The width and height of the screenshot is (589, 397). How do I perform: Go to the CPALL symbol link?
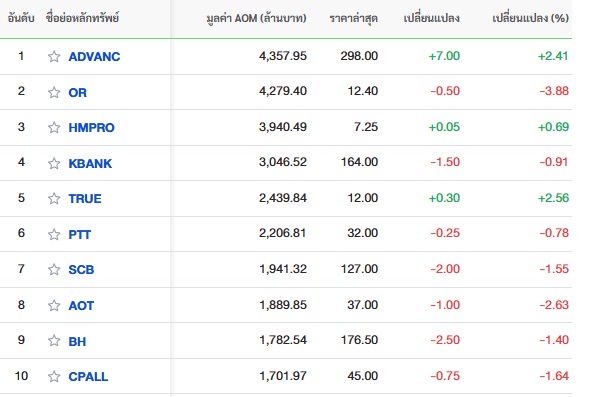pyautogui.click(x=88, y=376)
